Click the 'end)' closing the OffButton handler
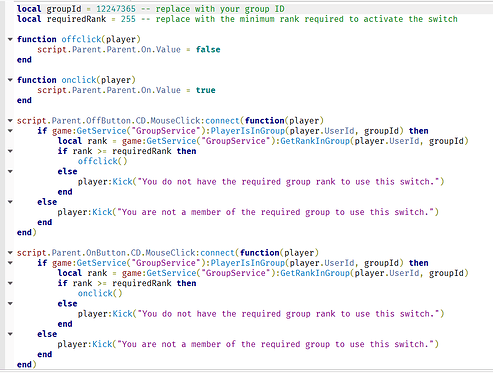Viewport: 493px width, 375px height. [26, 232]
